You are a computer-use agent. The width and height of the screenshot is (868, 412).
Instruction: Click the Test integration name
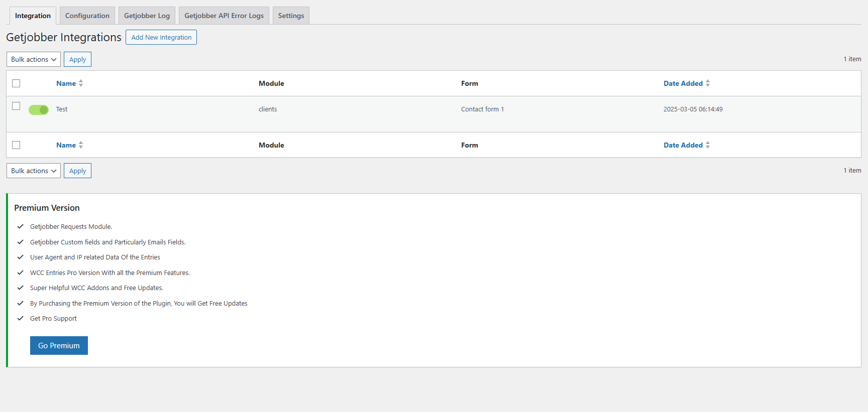(x=62, y=109)
